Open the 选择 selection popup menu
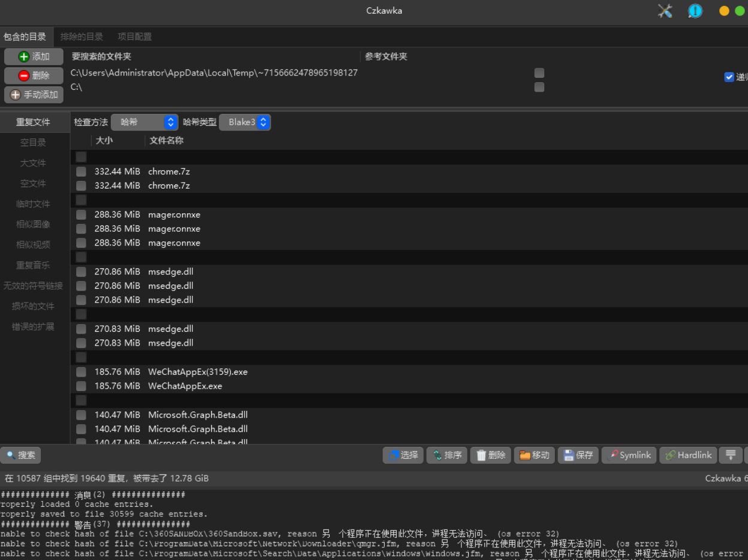 [403, 455]
